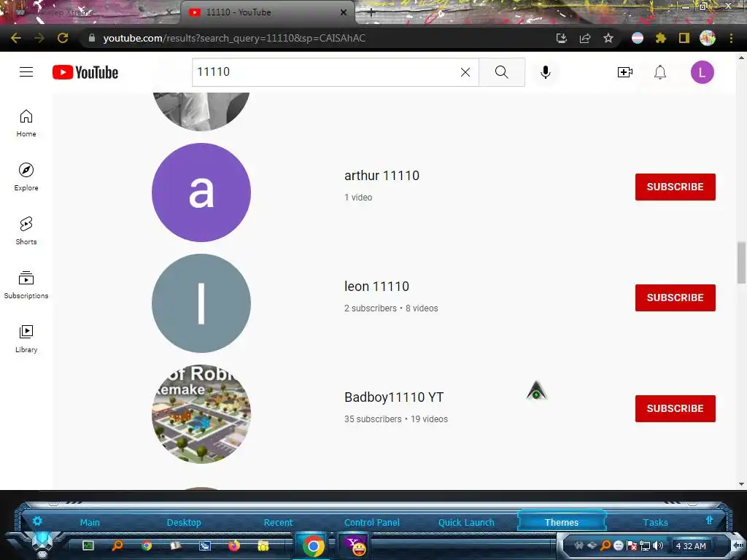The height and width of the screenshot is (560, 747).
Task: Go to Home in the sidebar
Action: click(26, 123)
